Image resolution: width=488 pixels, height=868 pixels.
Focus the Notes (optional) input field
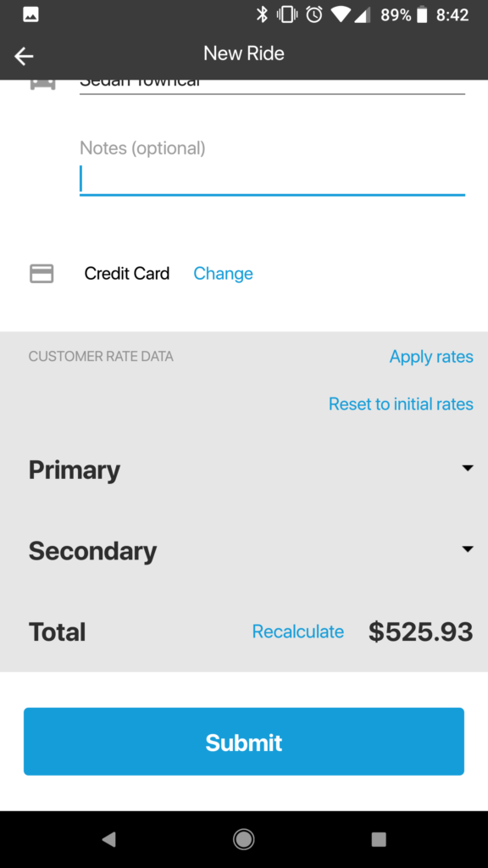click(x=272, y=180)
